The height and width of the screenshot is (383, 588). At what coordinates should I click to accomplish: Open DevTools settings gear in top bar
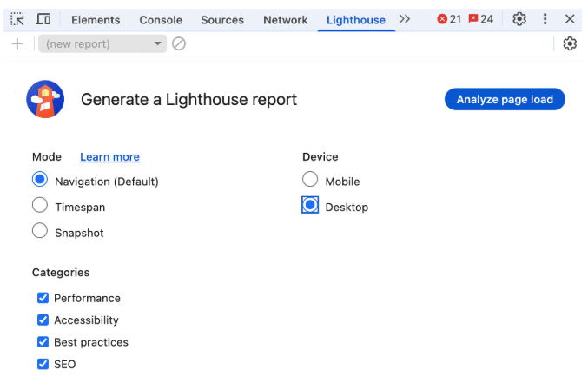click(519, 19)
